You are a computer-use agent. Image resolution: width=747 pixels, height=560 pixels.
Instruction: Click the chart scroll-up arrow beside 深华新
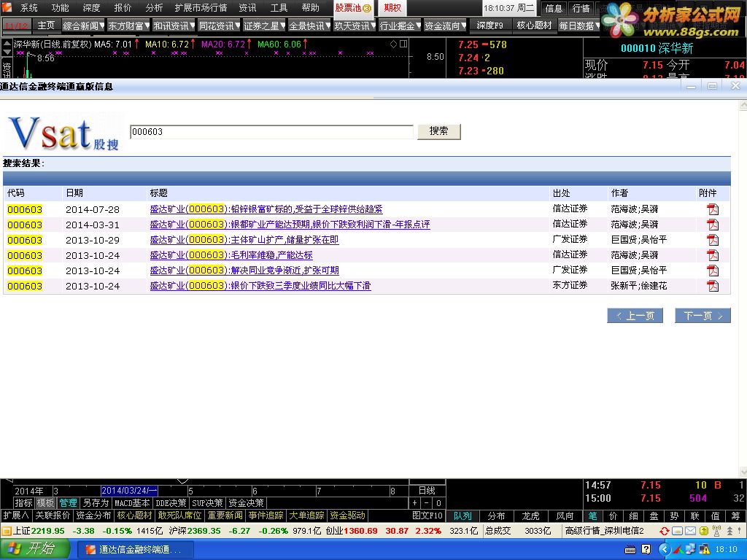[7, 43]
